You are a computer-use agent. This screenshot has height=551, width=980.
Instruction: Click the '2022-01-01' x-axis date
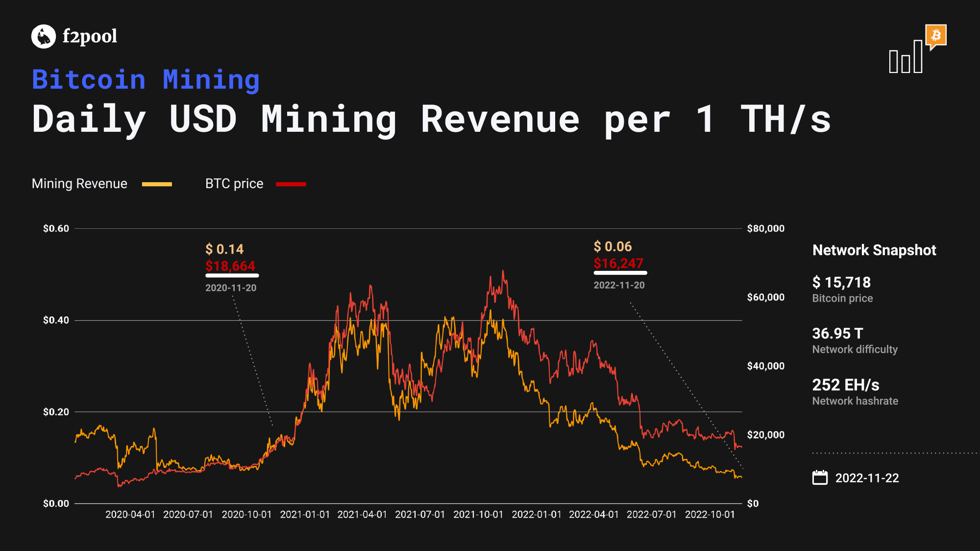click(537, 515)
